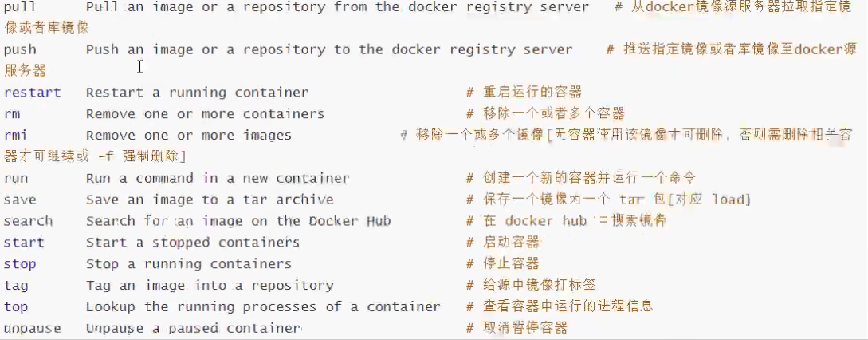The width and height of the screenshot is (868, 340).
Task: Click the blue 'top' command word
Action: pos(16,307)
